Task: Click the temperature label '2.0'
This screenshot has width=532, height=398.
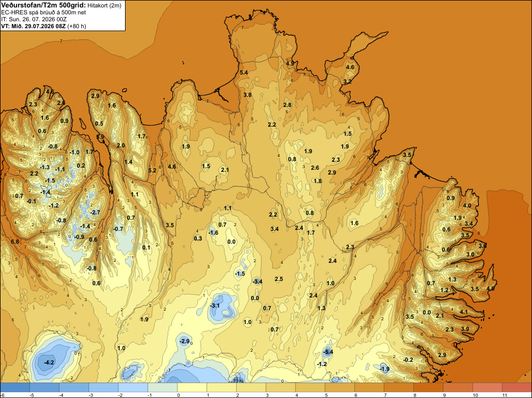Action: pos(121,145)
